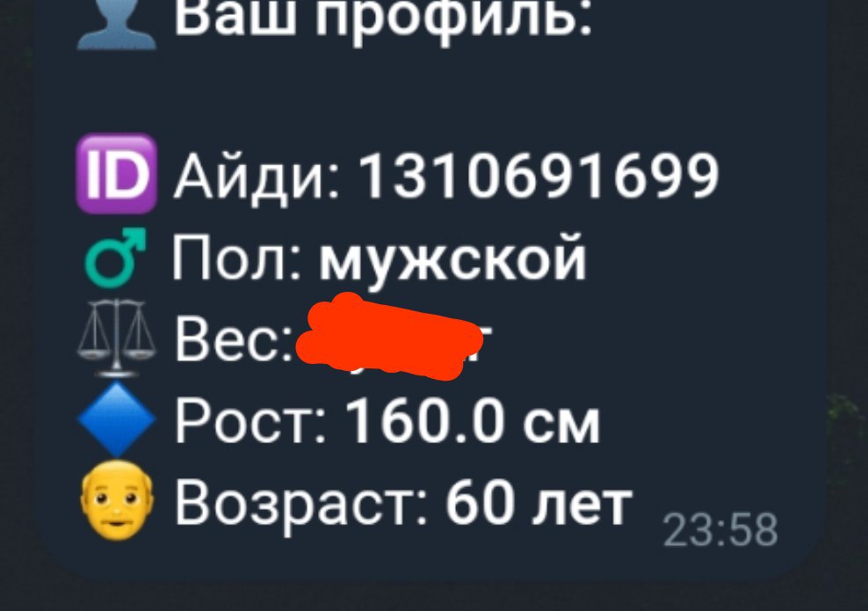
Task: Click the blue diamond emoji
Action: coord(116,418)
